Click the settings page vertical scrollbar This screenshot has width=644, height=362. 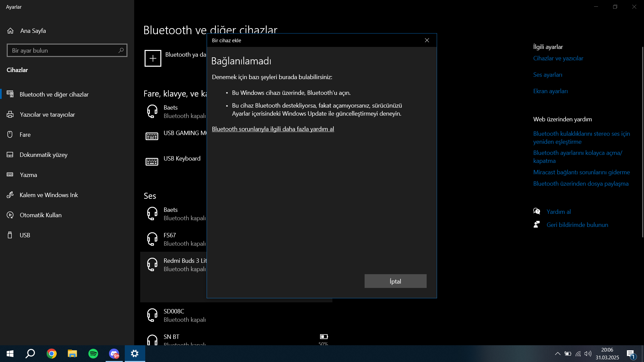[642, 141]
